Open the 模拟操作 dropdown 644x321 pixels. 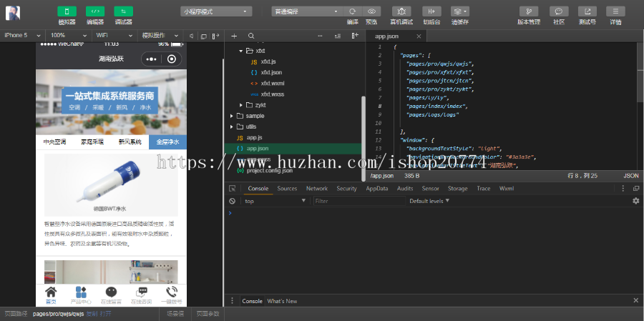tap(160, 35)
